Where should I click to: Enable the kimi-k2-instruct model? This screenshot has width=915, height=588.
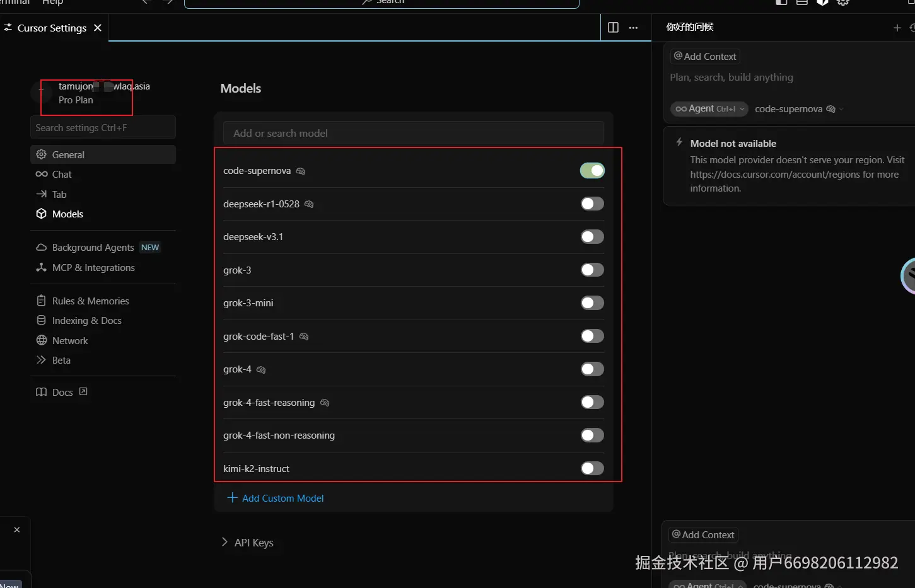point(592,468)
